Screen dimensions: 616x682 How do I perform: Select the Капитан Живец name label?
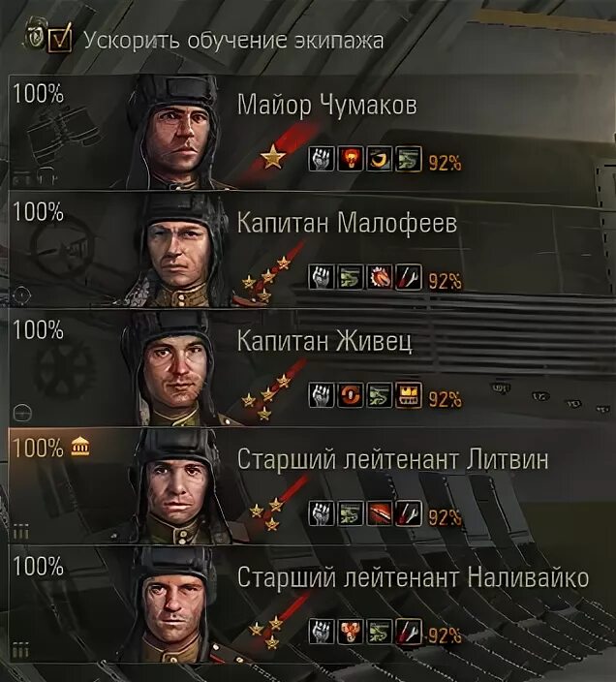[x=324, y=341]
